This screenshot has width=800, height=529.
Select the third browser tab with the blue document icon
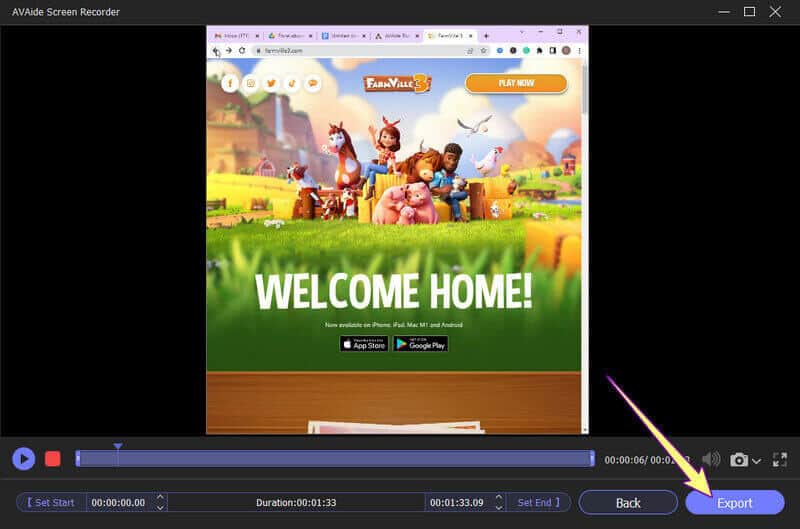[x=343, y=36]
